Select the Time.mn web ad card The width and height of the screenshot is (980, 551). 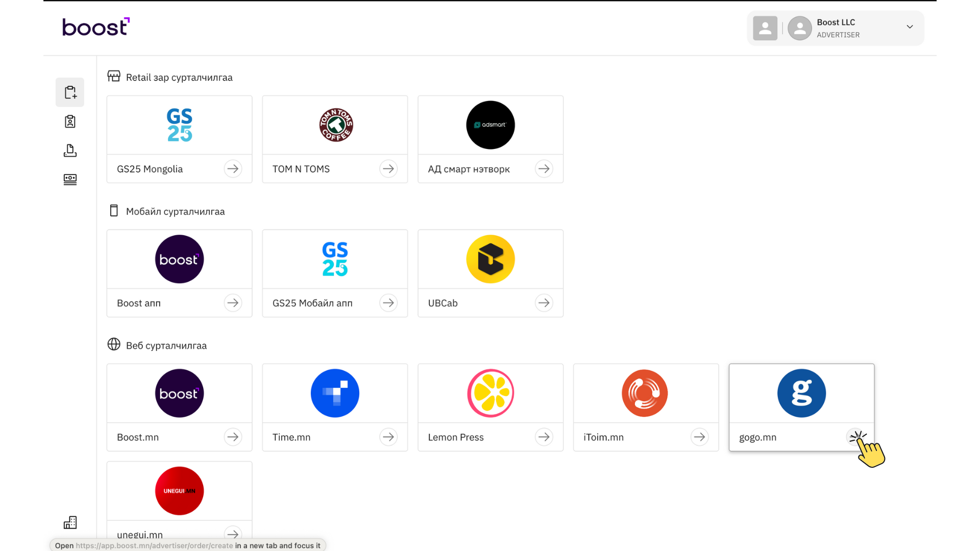click(335, 407)
